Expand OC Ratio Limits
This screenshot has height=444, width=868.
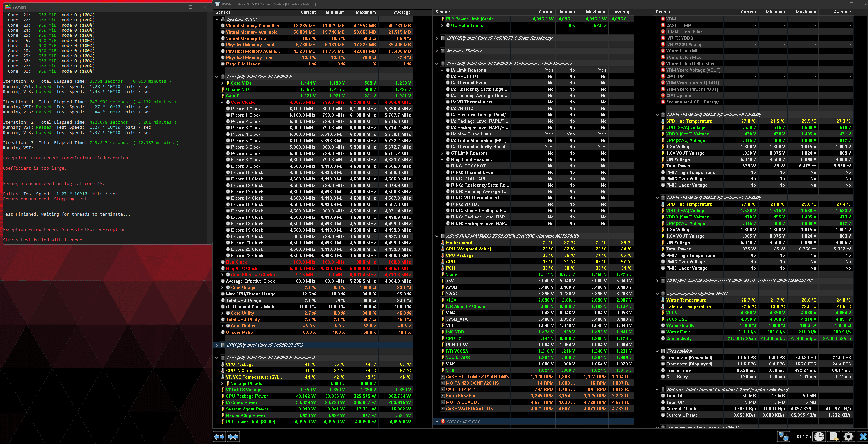[442, 25]
